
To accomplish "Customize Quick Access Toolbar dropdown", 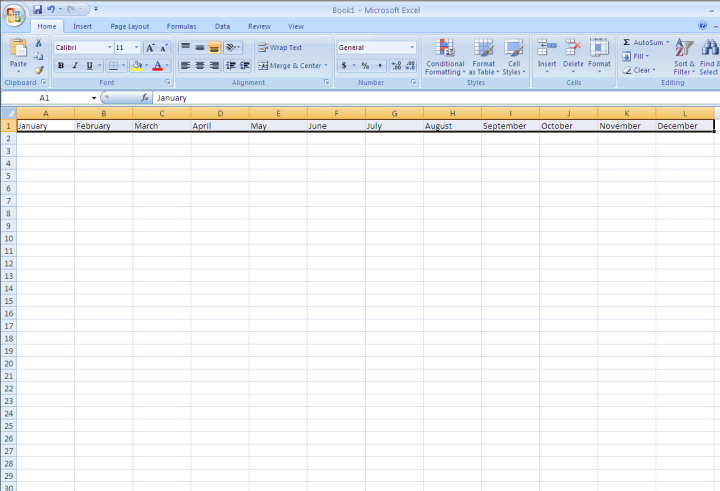I will [96, 9].
